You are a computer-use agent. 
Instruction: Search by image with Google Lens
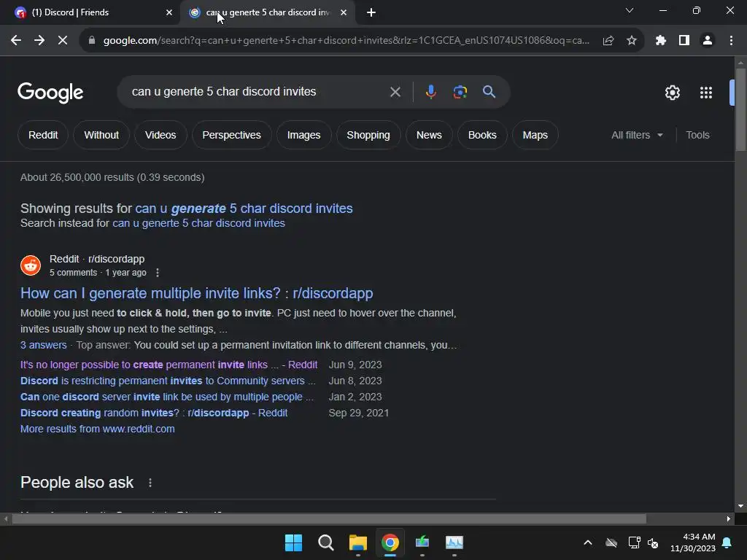[460, 92]
